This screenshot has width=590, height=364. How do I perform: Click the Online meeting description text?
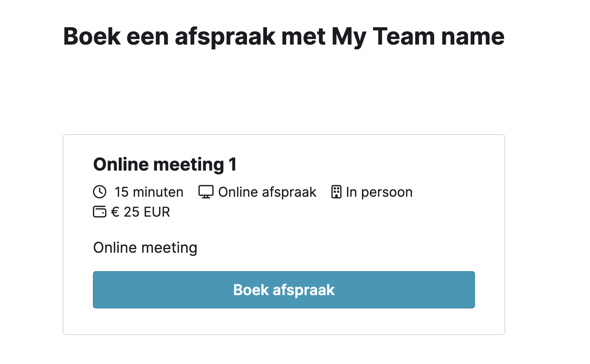(145, 248)
